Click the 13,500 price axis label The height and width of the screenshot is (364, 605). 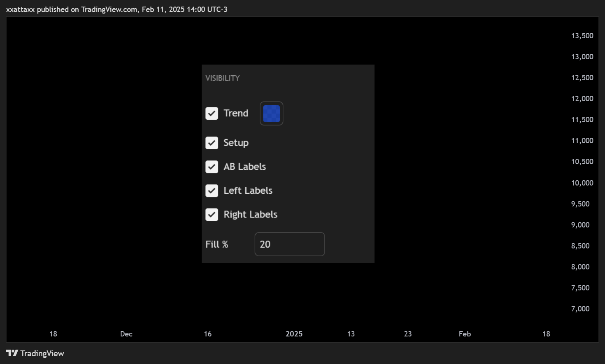[x=582, y=36]
